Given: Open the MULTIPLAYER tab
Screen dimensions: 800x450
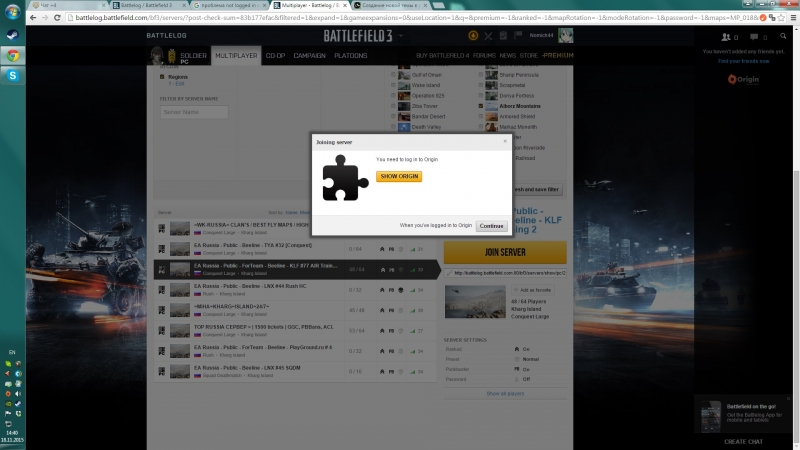Looking at the screenshot, I should pos(236,56).
